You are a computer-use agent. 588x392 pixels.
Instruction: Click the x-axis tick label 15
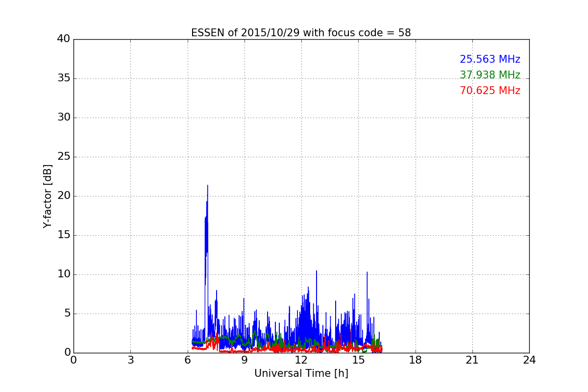pyautogui.click(x=358, y=360)
